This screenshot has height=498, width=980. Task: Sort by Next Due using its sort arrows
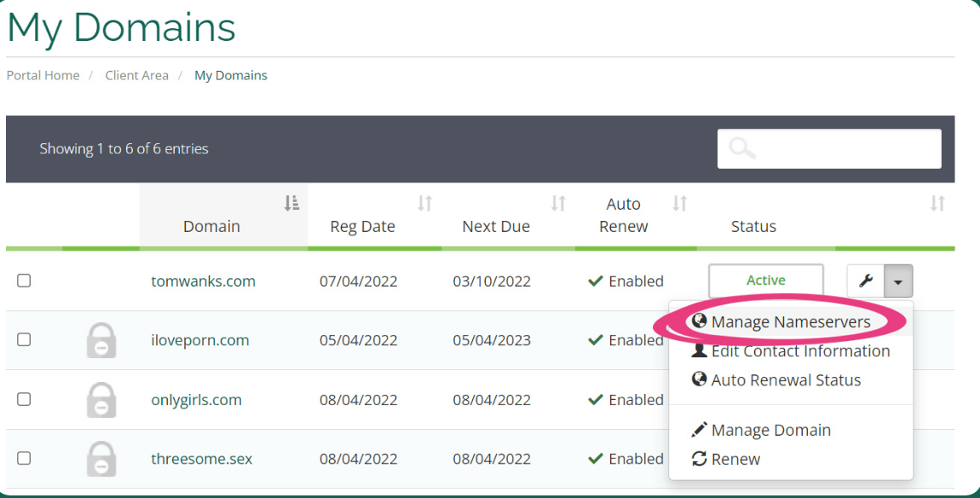[x=558, y=203]
